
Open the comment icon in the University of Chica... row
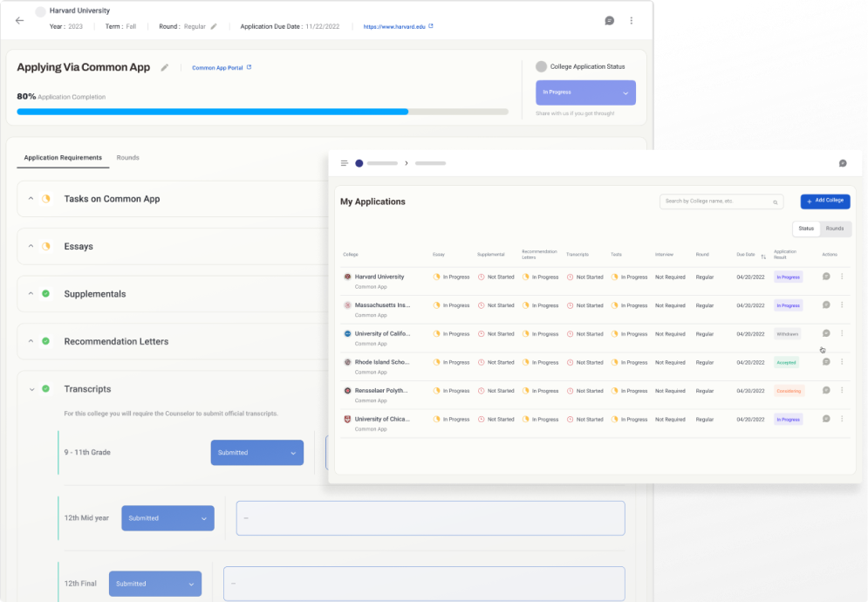pyautogui.click(x=826, y=420)
